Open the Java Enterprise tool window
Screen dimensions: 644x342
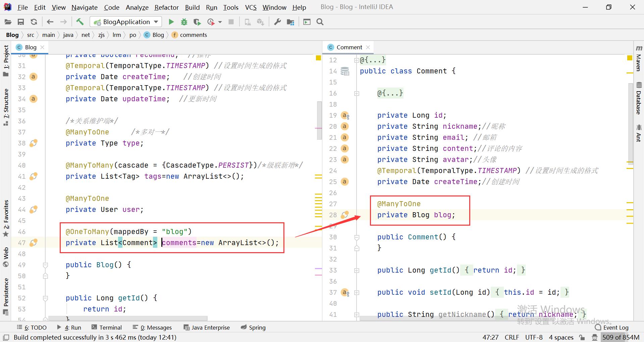point(207,328)
